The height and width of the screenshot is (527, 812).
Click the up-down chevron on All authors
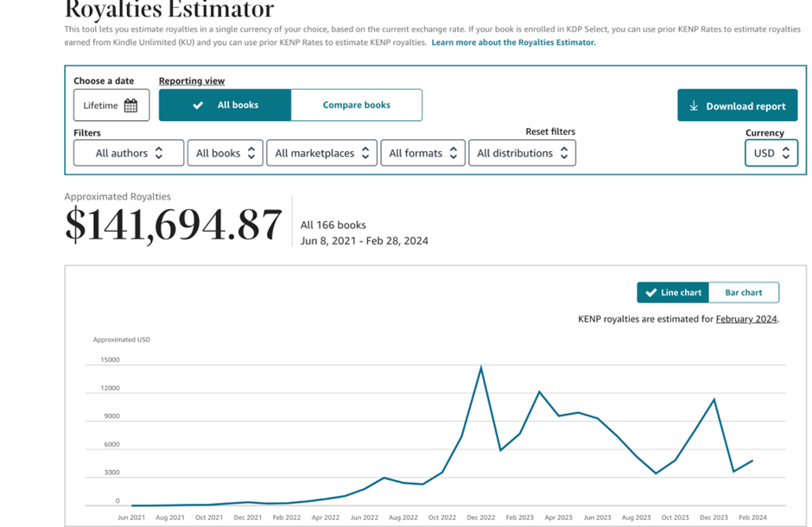coord(159,153)
